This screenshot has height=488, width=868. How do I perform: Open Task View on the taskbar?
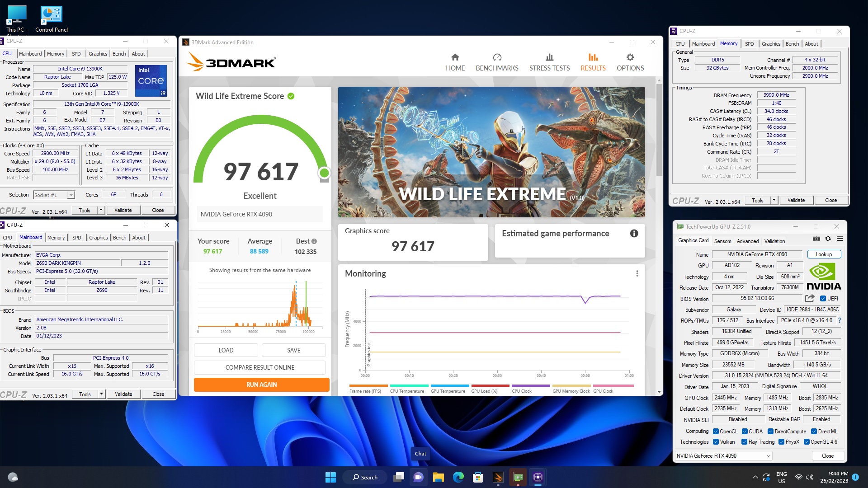tap(398, 477)
